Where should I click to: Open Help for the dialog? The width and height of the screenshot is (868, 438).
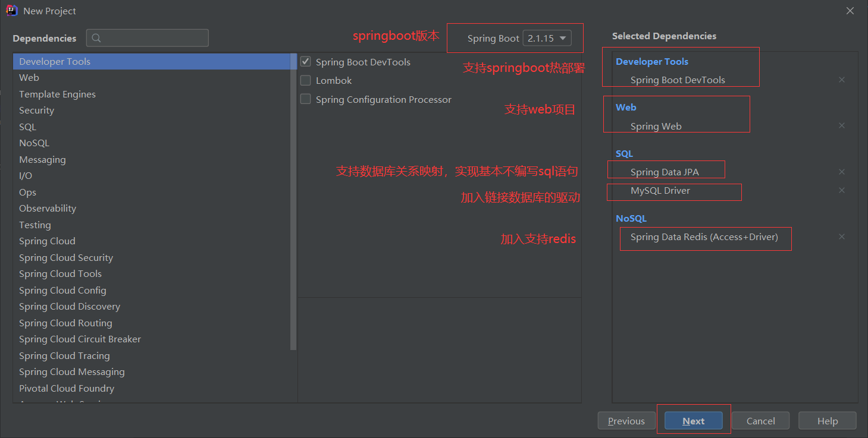point(828,421)
